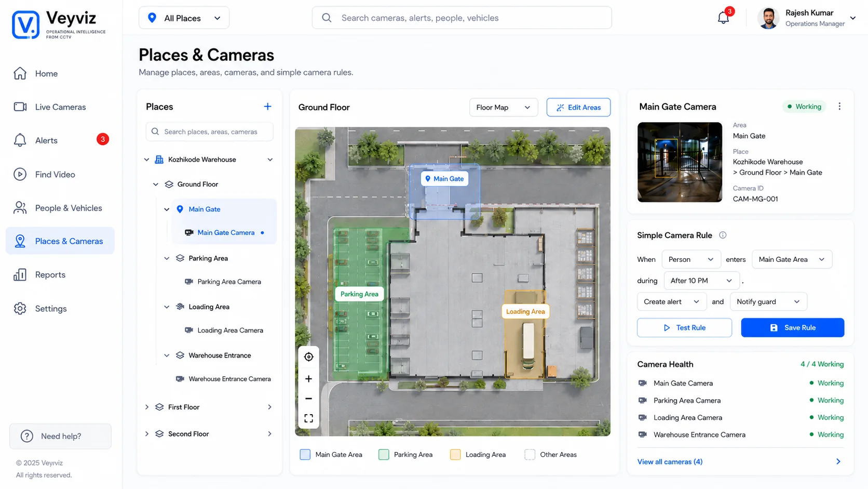
Task: Open the Person rule subject dropdown
Action: [x=691, y=259]
